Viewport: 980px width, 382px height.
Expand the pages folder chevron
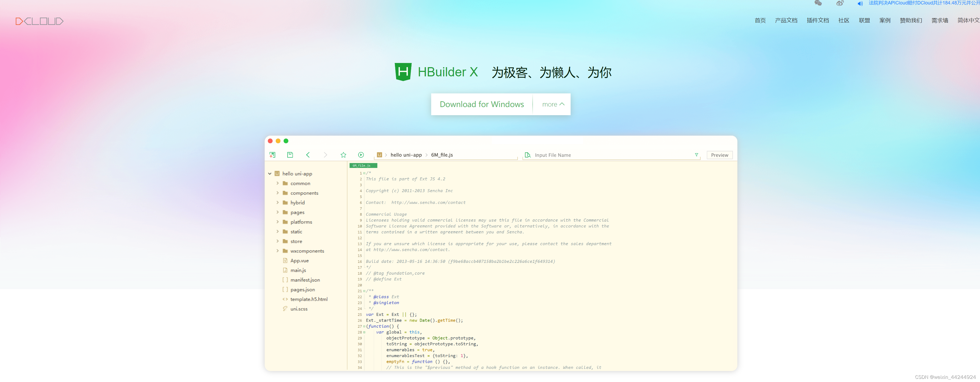pyautogui.click(x=278, y=213)
